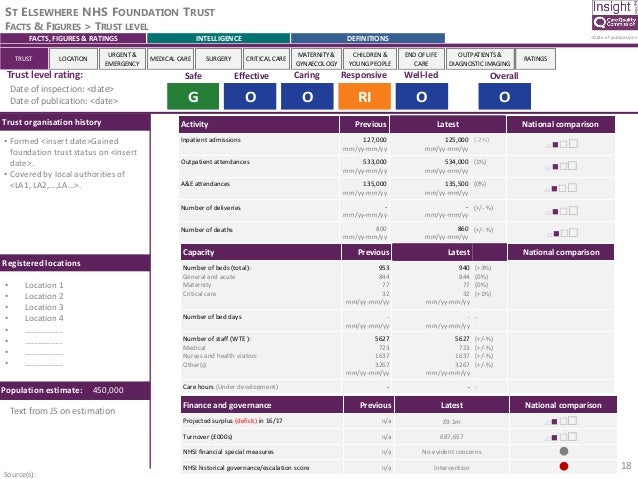Click the Registered locations header
This screenshot has height=479, width=638.
pos(75,263)
